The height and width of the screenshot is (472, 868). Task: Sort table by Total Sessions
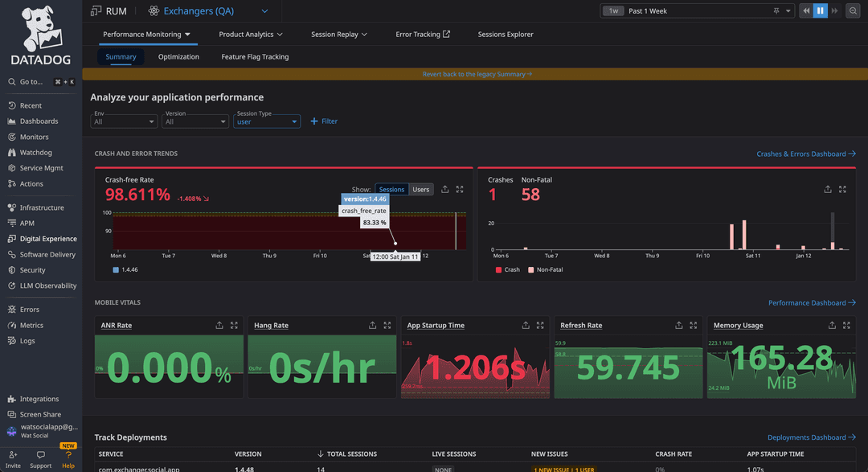tap(347, 454)
